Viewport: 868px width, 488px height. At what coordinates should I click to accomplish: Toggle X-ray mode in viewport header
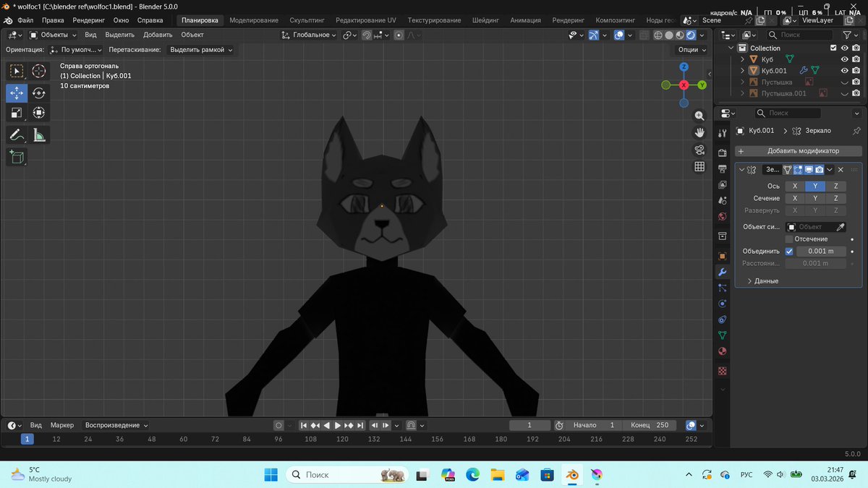click(x=644, y=35)
